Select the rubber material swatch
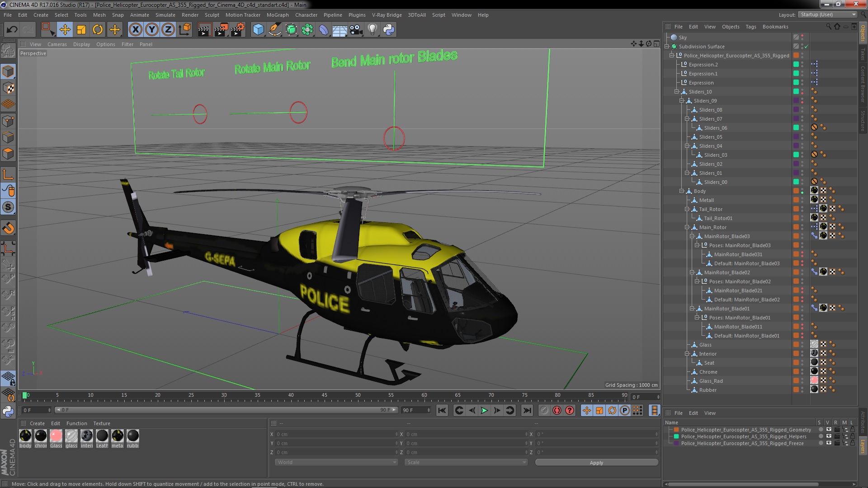This screenshot has height=488, width=868. pyautogui.click(x=132, y=438)
